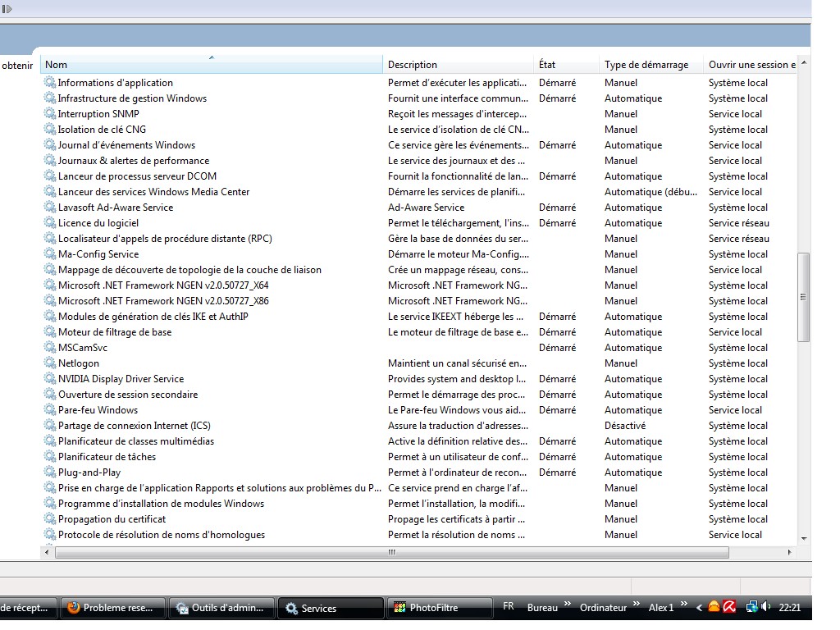The height and width of the screenshot is (630, 840).
Task: Click the 22:21 taskbar clock
Action: (790, 608)
